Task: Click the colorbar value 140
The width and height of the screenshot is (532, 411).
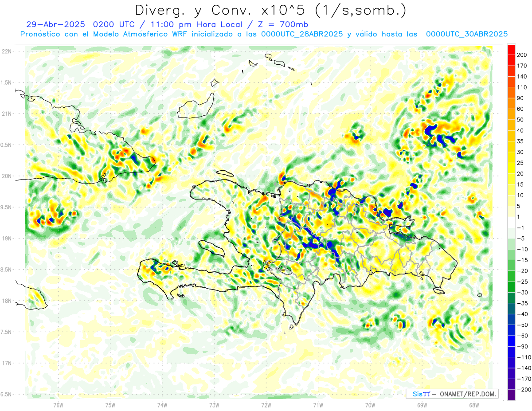Action: click(522, 76)
